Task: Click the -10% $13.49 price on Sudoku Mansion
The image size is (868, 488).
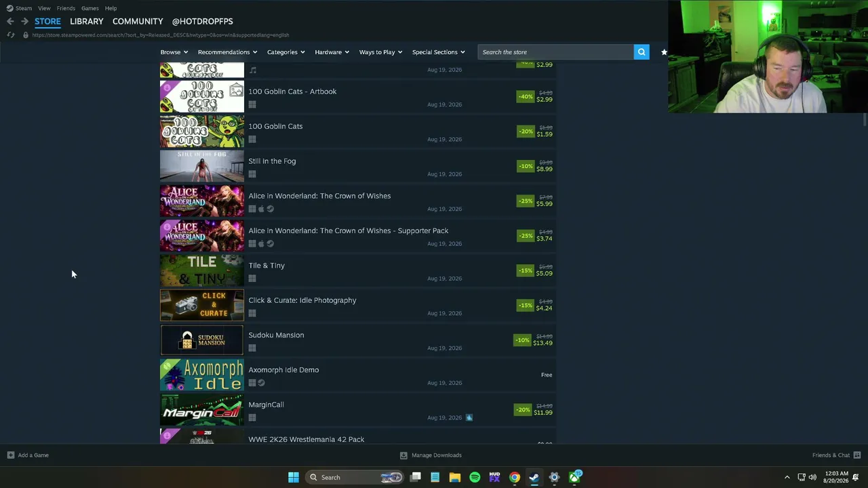Action: 534,340
